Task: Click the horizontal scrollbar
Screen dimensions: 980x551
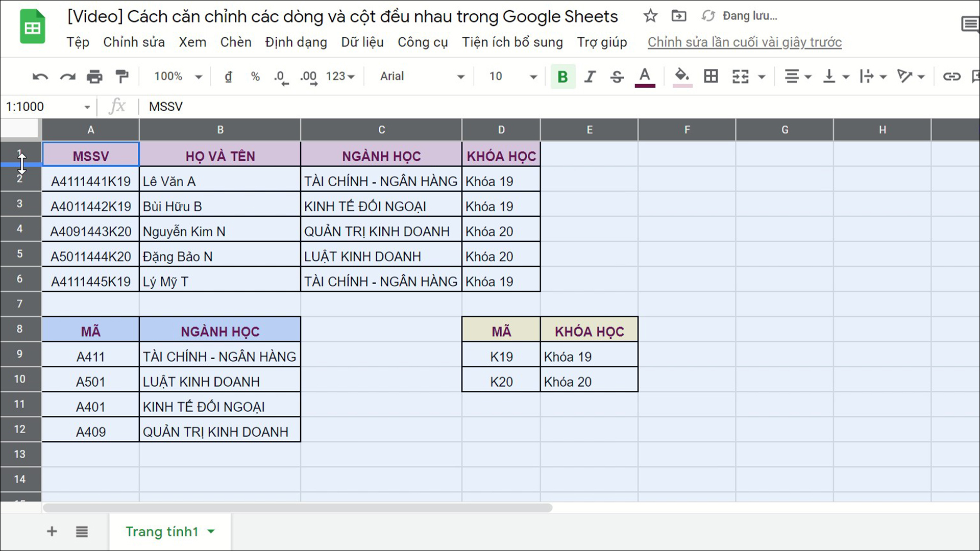Action: (298, 508)
